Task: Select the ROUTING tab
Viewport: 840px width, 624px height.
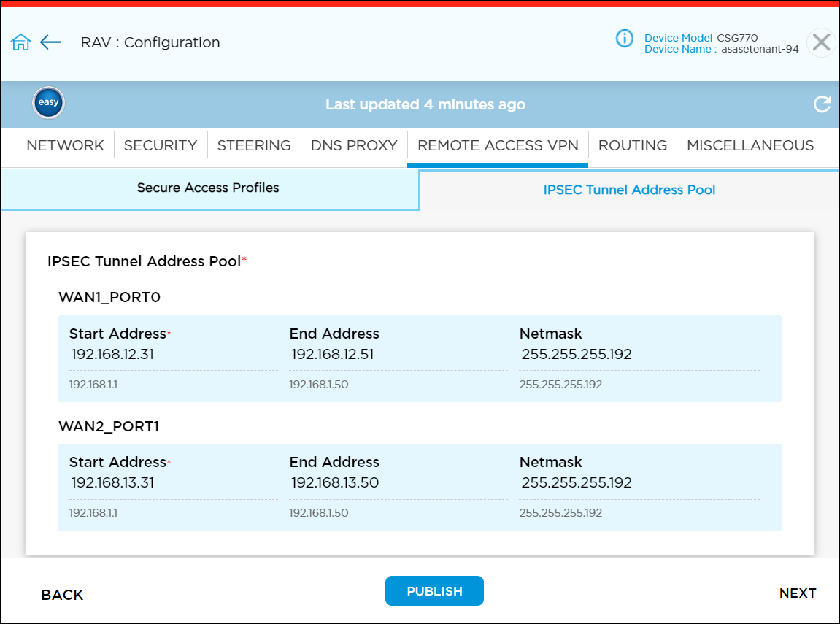Action: (x=632, y=145)
